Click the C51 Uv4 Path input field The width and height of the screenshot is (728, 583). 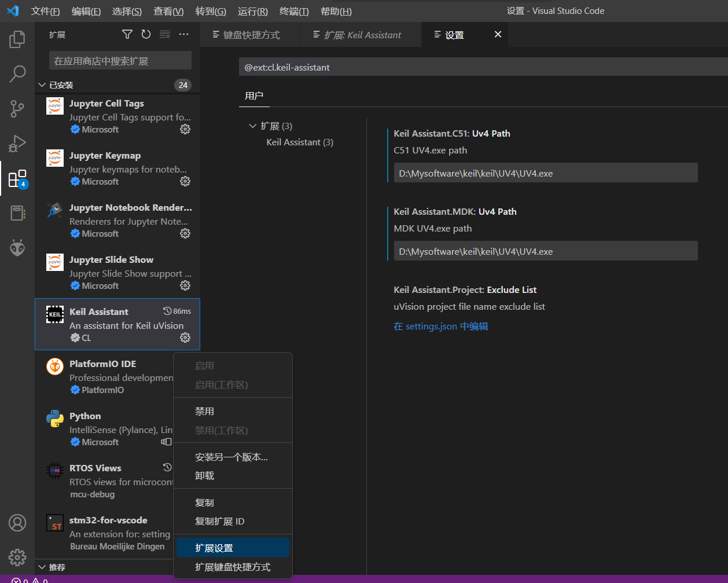tap(545, 173)
